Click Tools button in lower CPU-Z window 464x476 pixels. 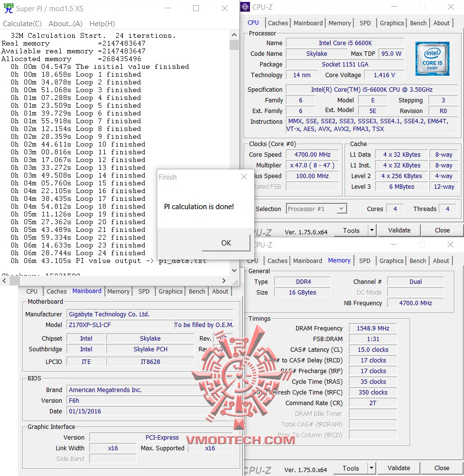(351, 468)
